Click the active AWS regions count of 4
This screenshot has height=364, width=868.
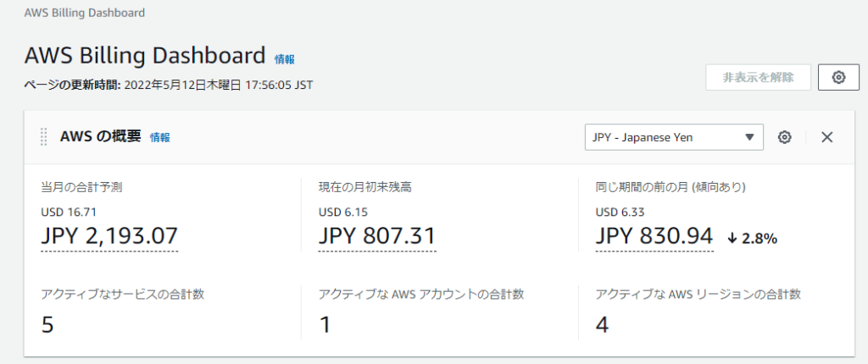click(x=602, y=324)
